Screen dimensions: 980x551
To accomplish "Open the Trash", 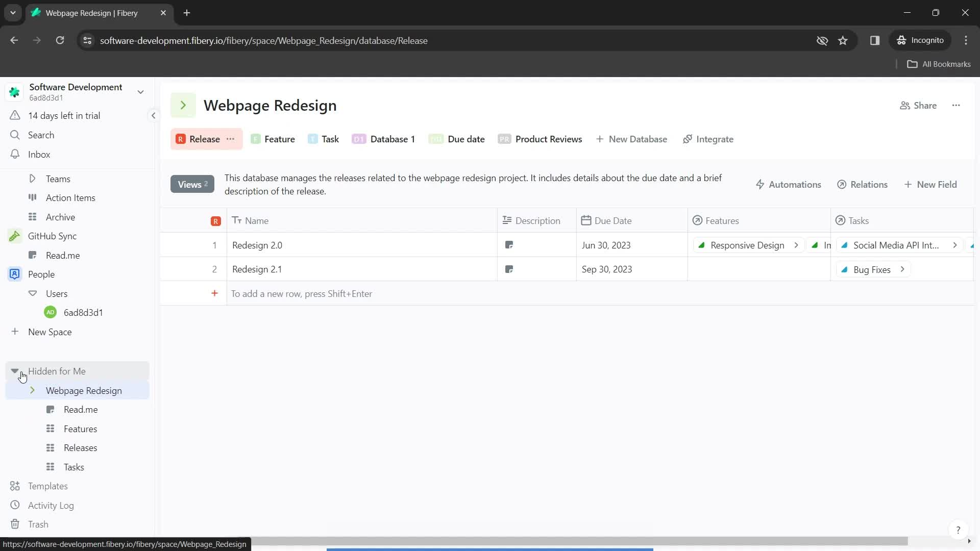I will [x=38, y=524].
